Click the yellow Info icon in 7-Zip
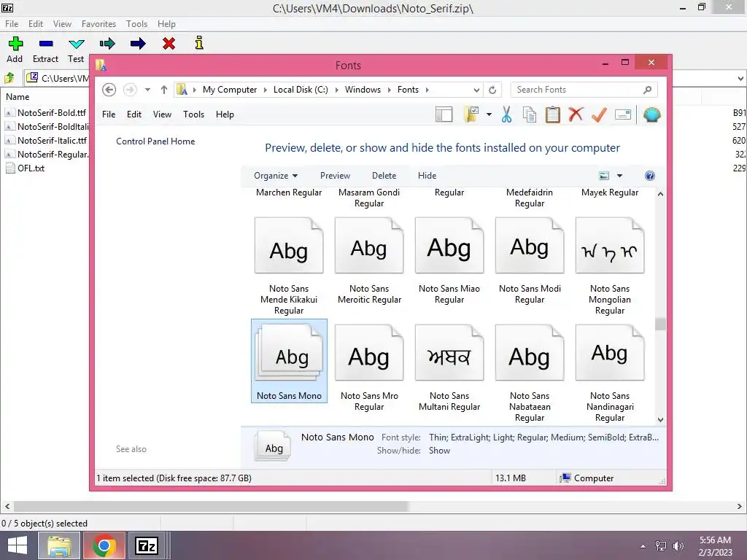The height and width of the screenshot is (560, 747). (199, 43)
